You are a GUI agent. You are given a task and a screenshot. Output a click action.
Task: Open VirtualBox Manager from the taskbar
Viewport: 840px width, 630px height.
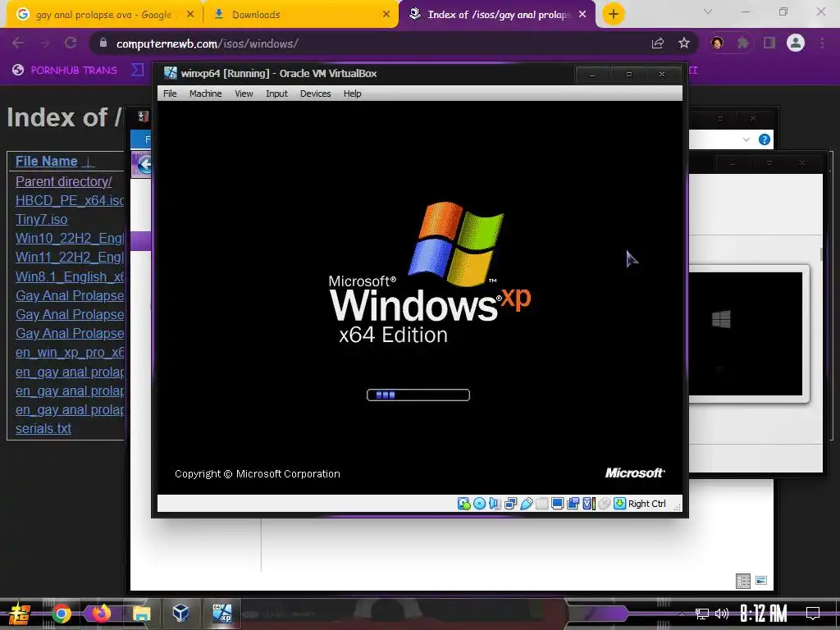pyautogui.click(x=180, y=613)
